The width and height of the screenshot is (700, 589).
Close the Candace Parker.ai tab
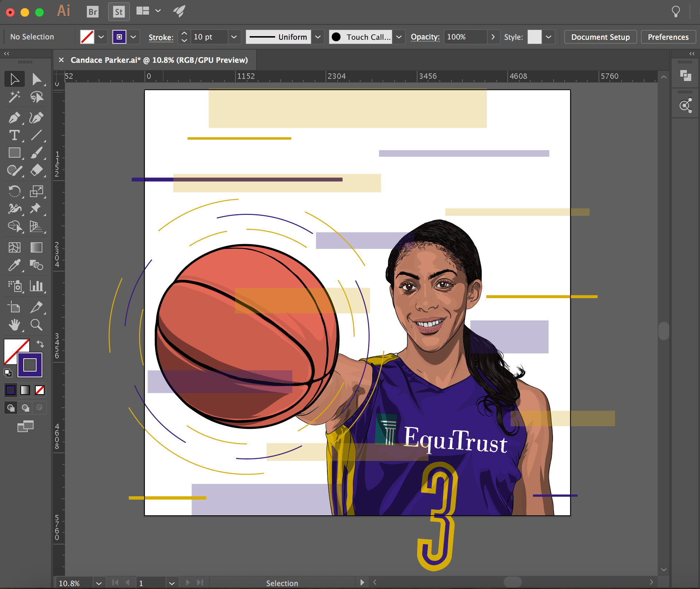tap(61, 60)
